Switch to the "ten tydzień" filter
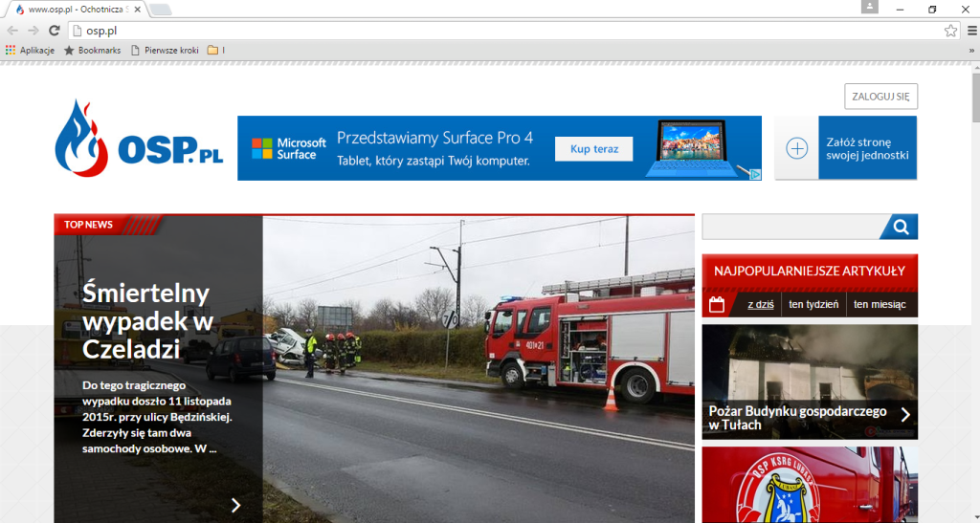Screen dimensions: 980x523 click(x=813, y=305)
